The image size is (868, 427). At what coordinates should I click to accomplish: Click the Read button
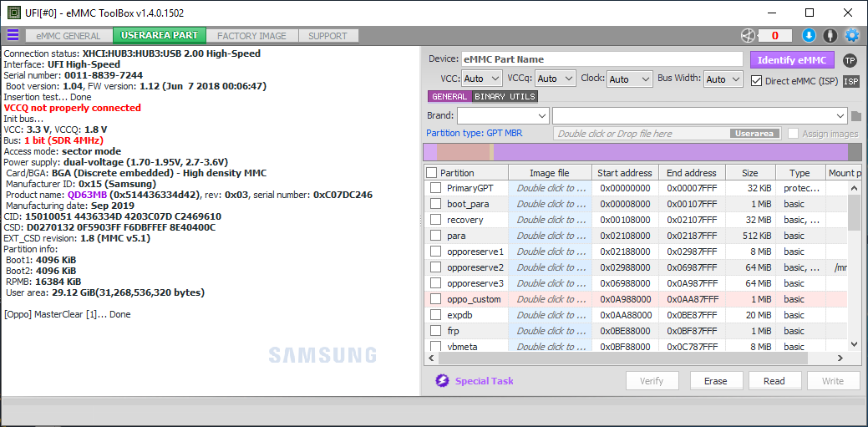pos(774,381)
